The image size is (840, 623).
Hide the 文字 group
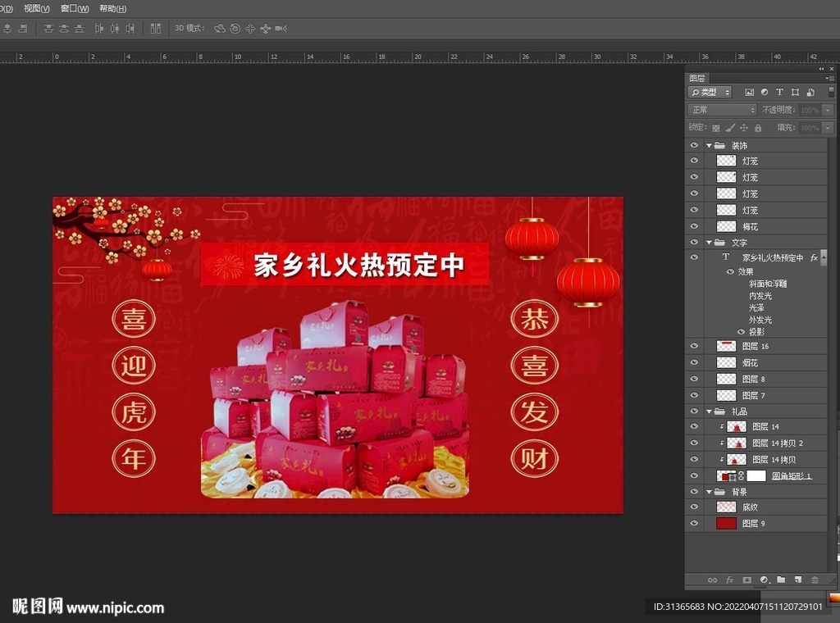click(694, 243)
